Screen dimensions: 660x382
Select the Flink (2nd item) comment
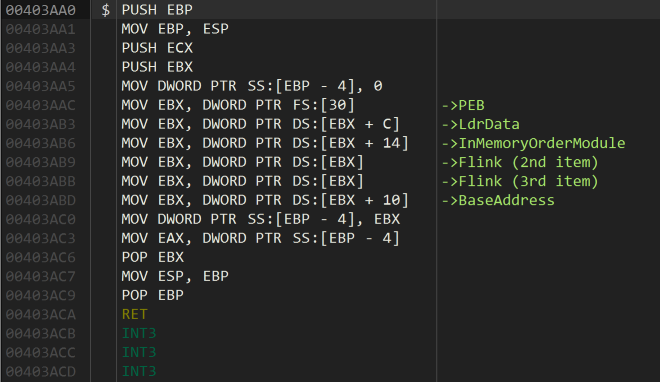click(520, 162)
